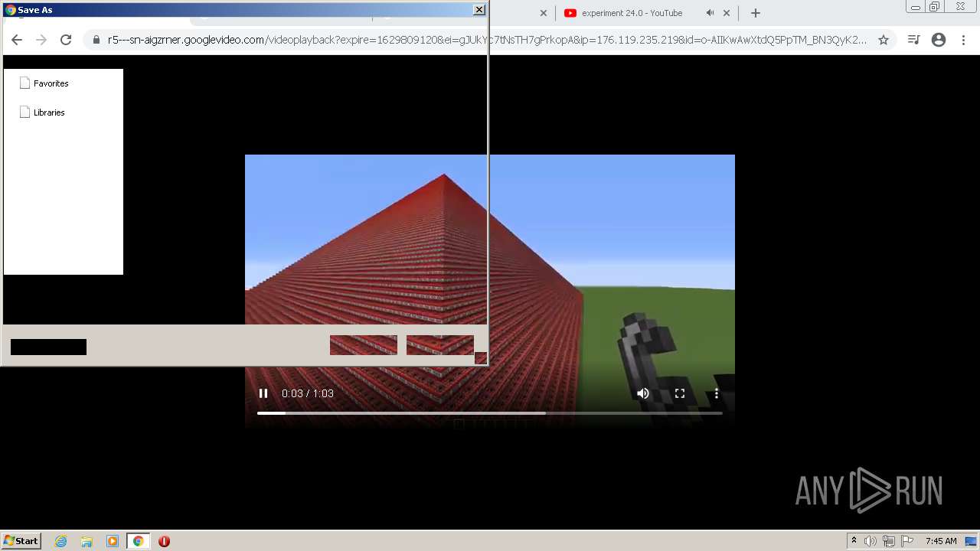Click the googlevideo URL in the address bar
This screenshot has height=551, width=980.
tap(487, 40)
